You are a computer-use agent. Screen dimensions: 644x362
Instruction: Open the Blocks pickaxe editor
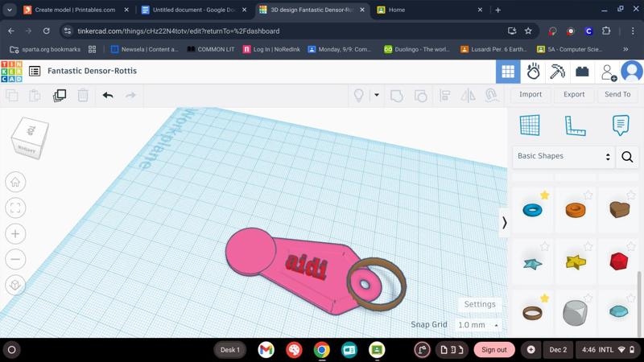click(558, 72)
